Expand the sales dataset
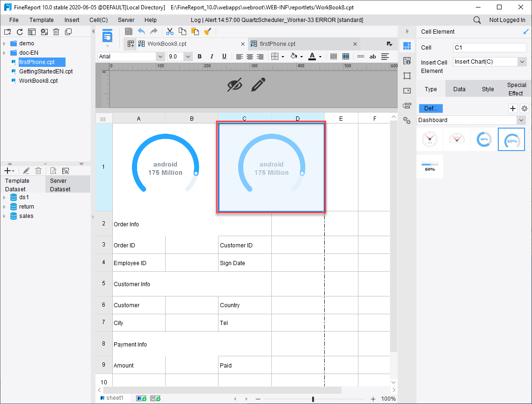532x404 pixels. click(4, 216)
